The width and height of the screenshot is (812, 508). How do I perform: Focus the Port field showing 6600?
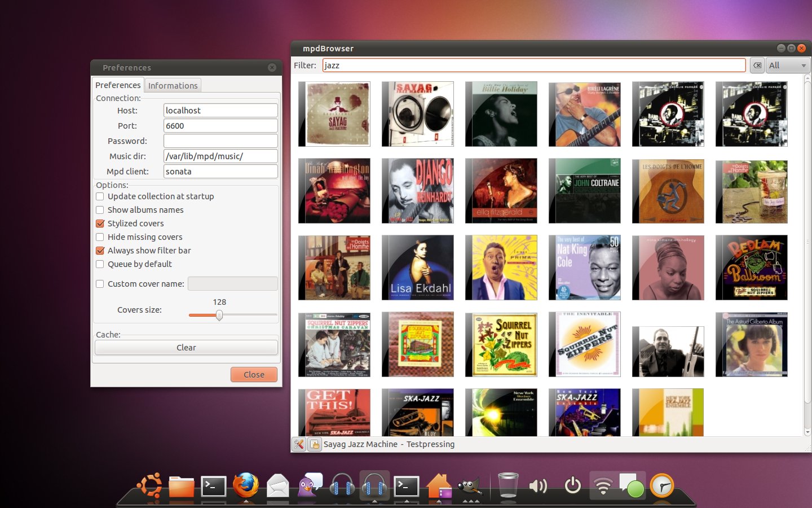(220, 126)
